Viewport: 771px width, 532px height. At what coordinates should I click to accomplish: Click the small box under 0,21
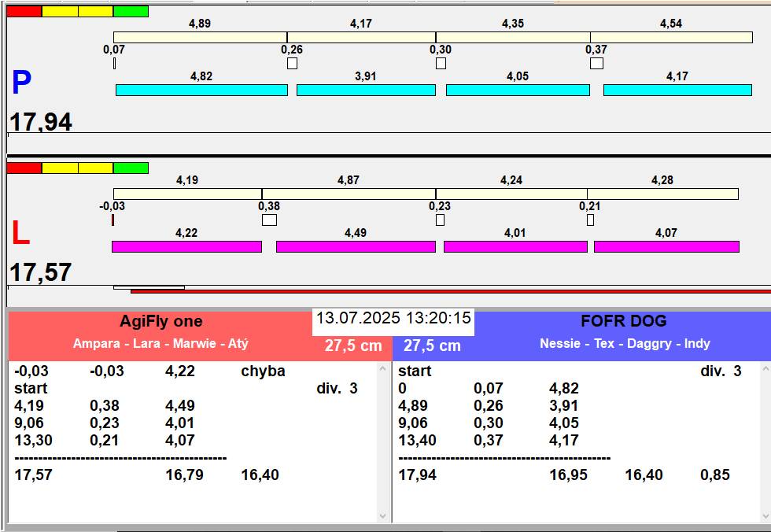(591, 220)
